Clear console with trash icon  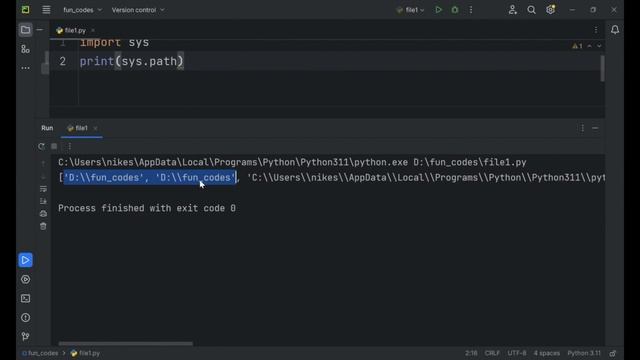pos(43,226)
